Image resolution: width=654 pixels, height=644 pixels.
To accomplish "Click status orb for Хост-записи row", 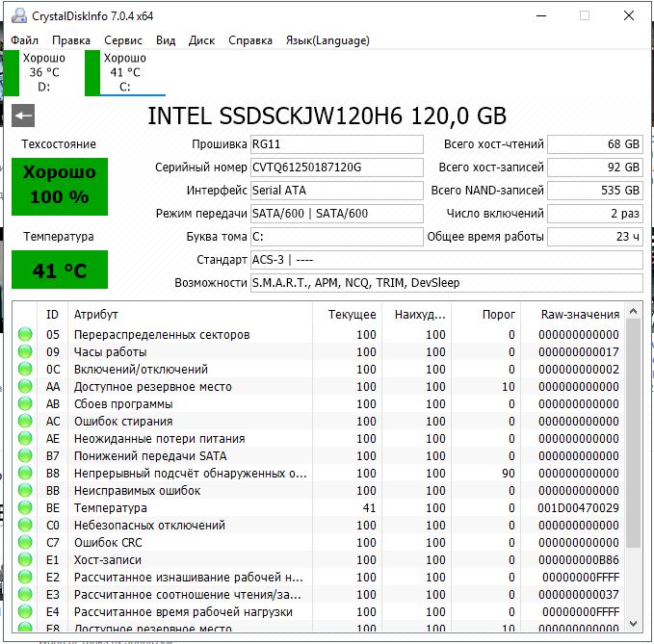I will 25,559.
